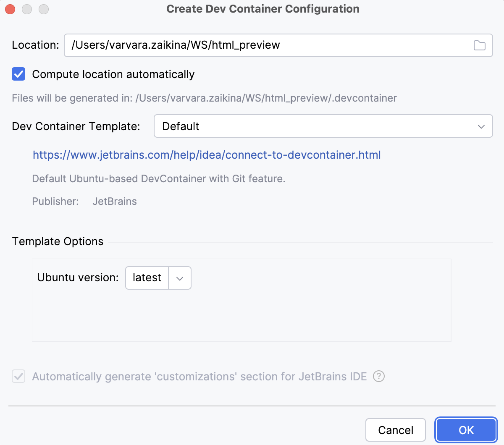Click the Template Options section header
This screenshot has width=504, height=445.
58,241
